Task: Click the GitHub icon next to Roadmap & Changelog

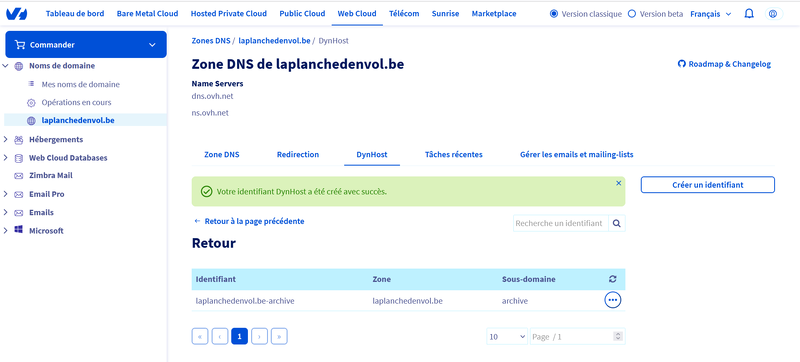Action: (681, 64)
